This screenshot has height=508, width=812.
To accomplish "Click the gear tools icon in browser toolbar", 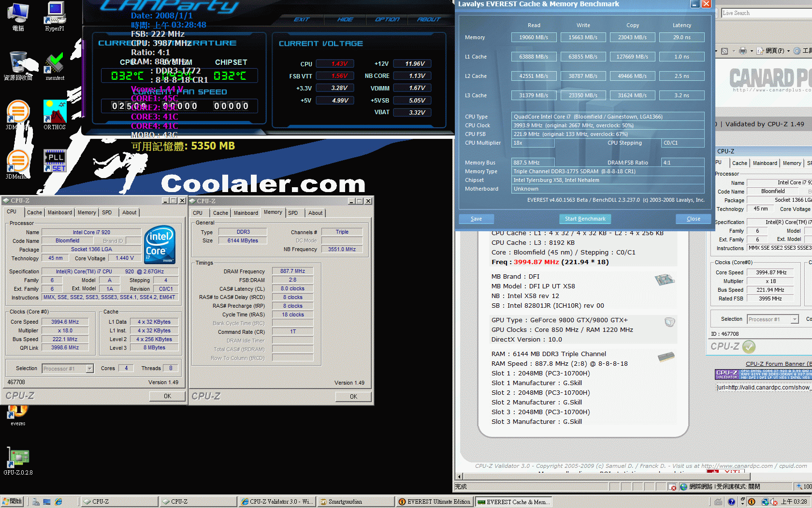I will [x=797, y=51].
